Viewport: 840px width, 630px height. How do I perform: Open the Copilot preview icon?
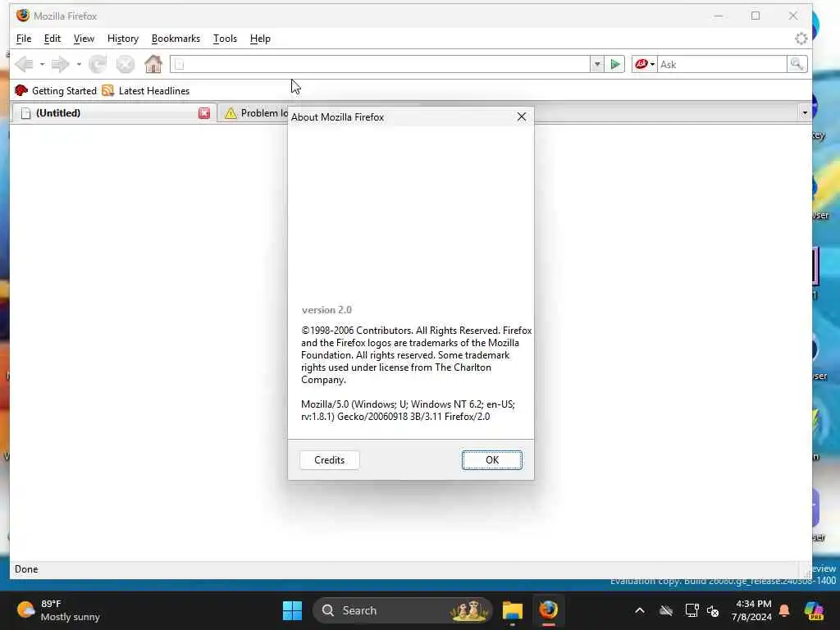pos(814,610)
